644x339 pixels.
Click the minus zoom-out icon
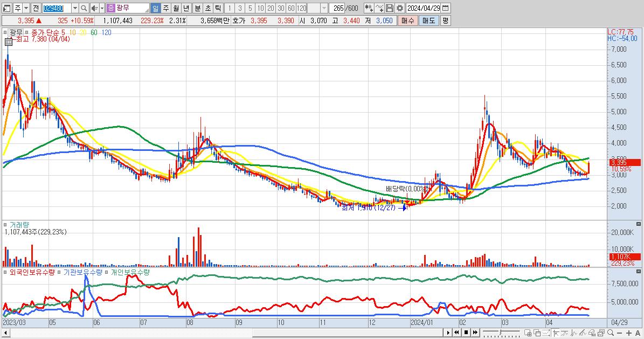620,333
